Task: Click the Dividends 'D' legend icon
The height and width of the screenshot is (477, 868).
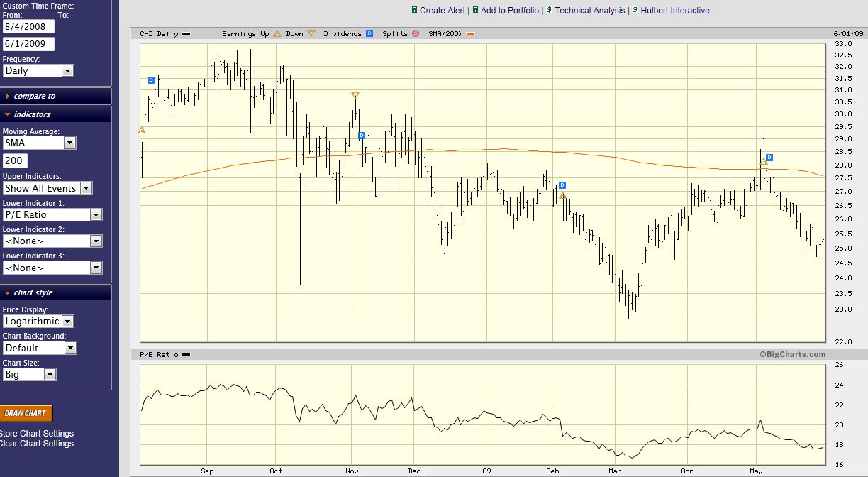Action: pos(369,33)
